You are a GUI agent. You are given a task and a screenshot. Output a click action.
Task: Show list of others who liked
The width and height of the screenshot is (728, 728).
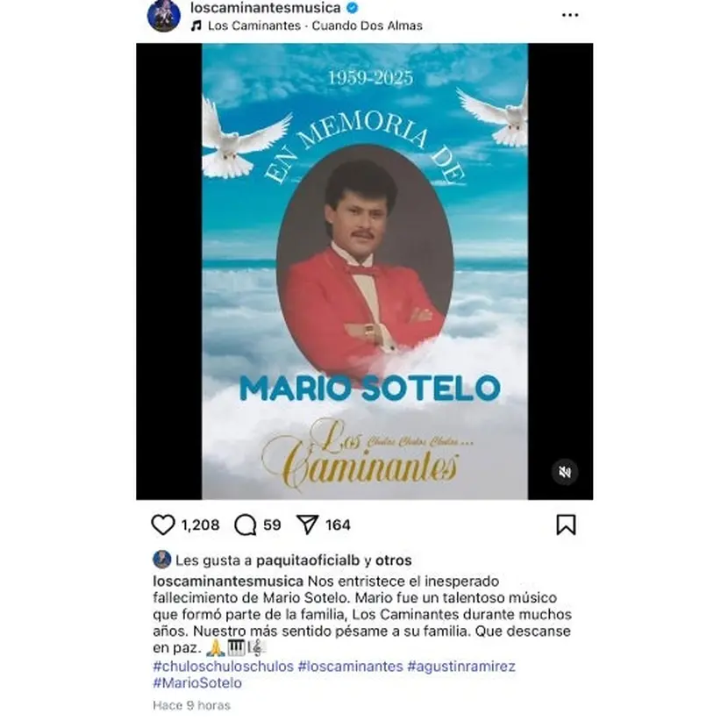[393, 560]
